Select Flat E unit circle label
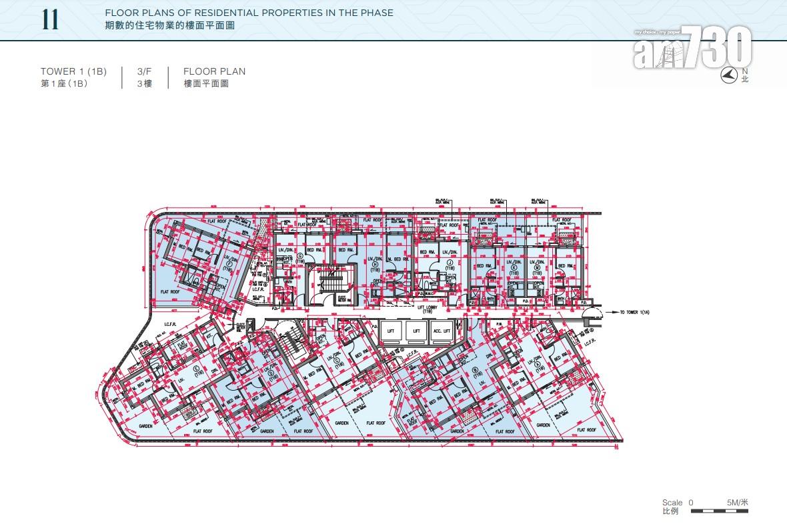The width and height of the screenshot is (787, 532). [197, 368]
